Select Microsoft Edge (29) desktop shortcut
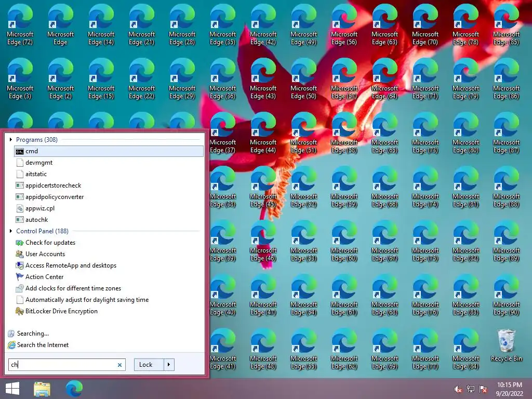 click(x=182, y=79)
